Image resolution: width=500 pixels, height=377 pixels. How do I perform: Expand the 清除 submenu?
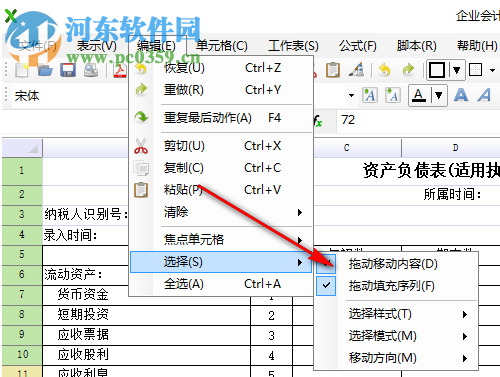(221, 212)
